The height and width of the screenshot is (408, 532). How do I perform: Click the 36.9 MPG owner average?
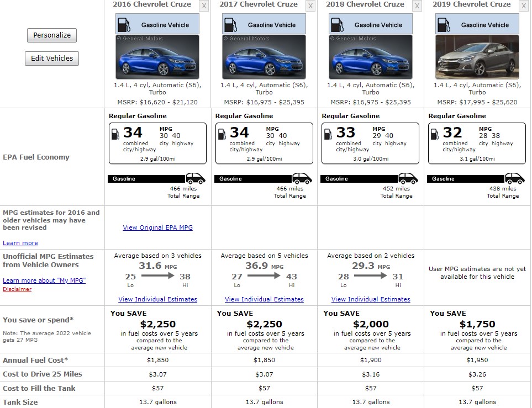(x=264, y=266)
